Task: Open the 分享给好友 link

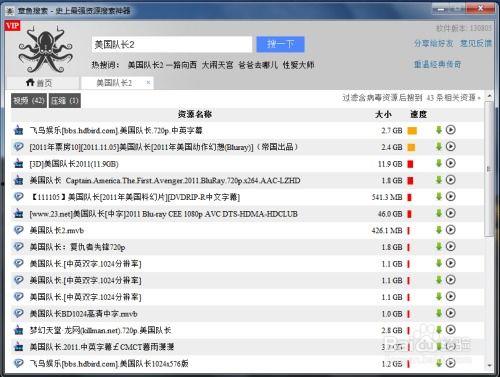Action: pyautogui.click(x=433, y=43)
